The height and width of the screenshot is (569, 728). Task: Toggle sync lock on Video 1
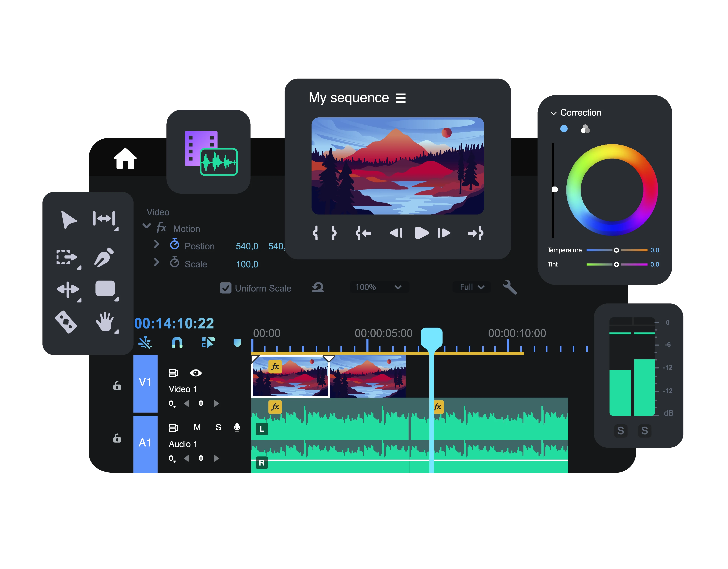pyautogui.click(x=173, y=373)
